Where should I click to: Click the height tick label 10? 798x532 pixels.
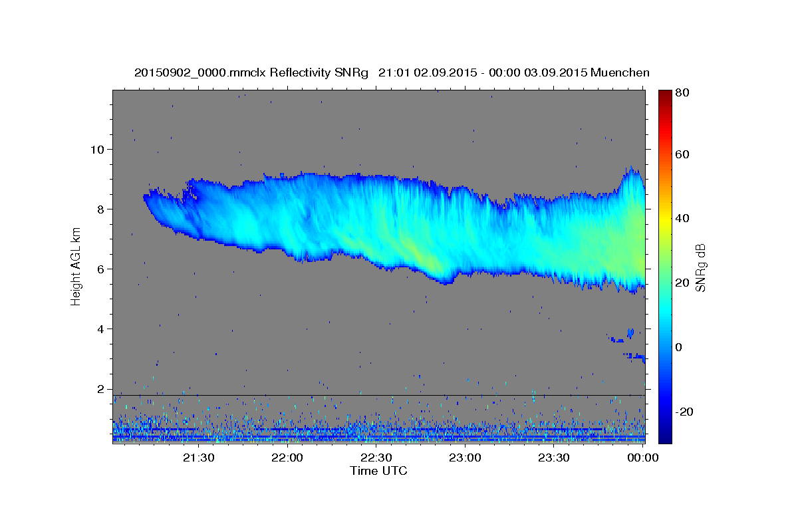[97, 149]
